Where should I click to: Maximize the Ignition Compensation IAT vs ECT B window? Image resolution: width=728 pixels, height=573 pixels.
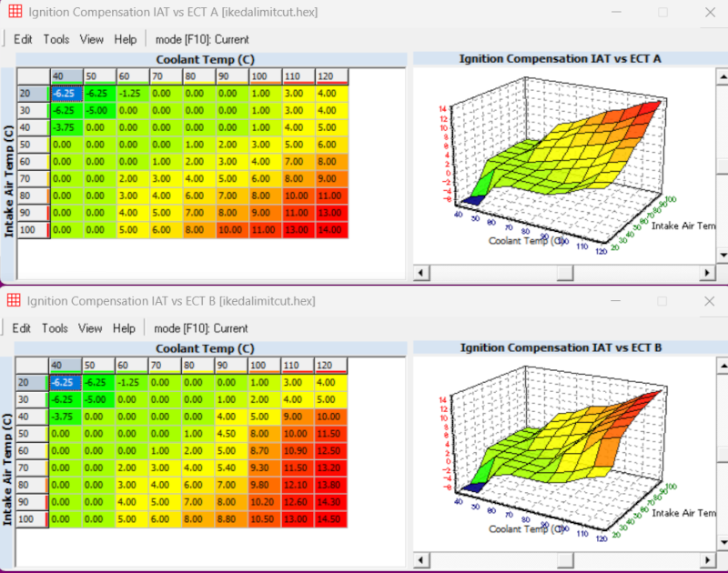(663, 301)
